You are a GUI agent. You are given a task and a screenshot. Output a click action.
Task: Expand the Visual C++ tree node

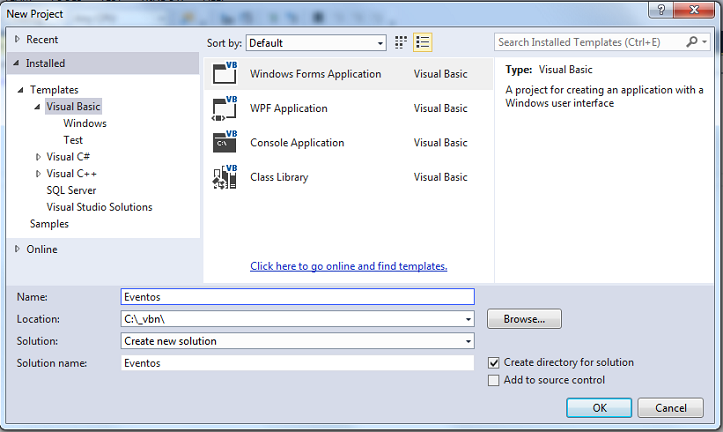38,174
